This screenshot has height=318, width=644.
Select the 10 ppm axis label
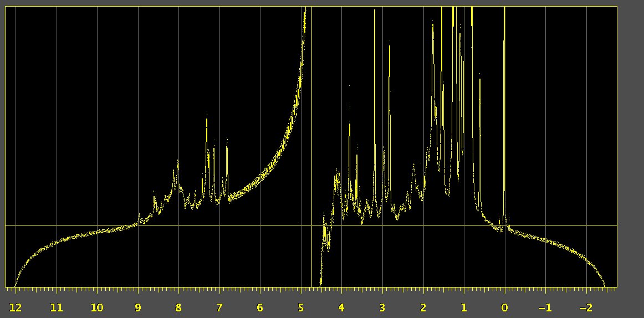pos(97,308)
